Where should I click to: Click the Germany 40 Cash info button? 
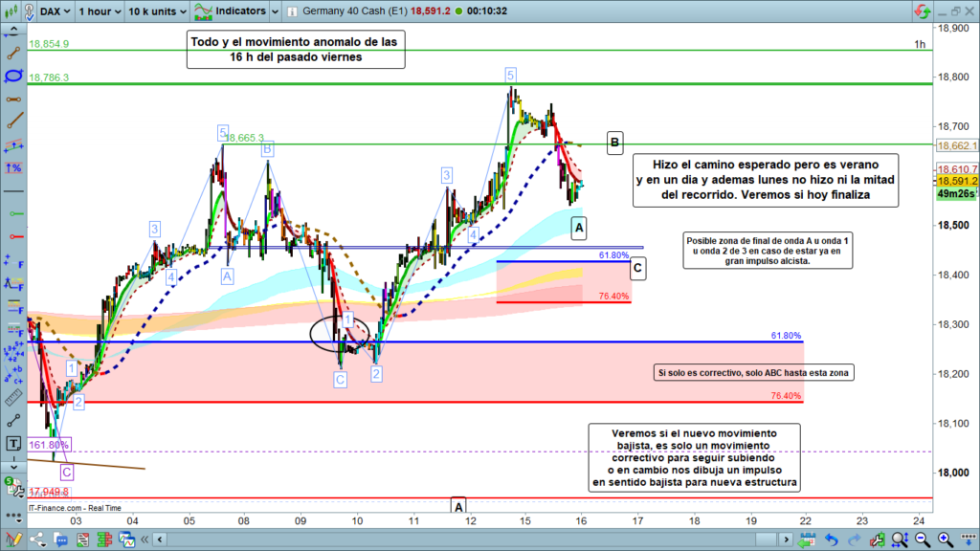[x=294, y=11]
